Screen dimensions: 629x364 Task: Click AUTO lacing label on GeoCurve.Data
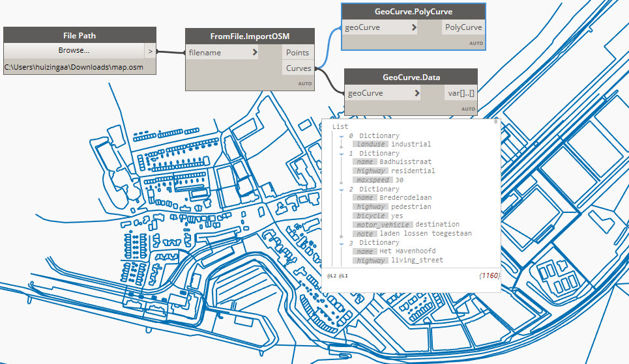click(468, 109)
